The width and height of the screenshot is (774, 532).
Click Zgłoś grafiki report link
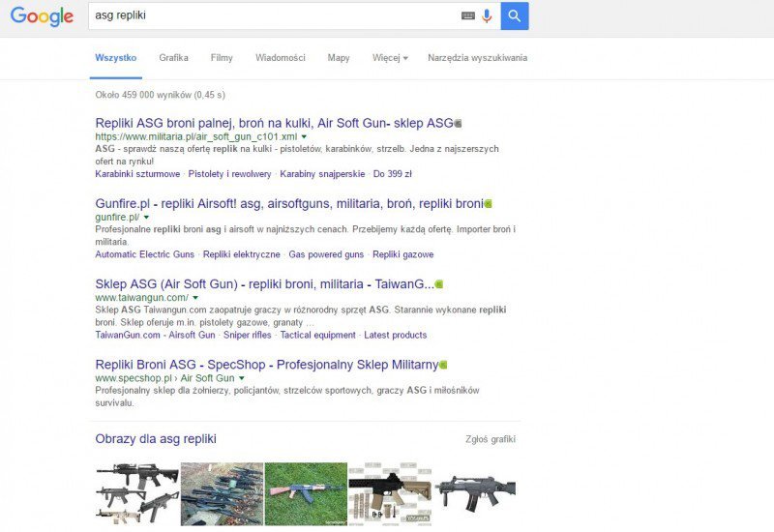tap(491, 439)
